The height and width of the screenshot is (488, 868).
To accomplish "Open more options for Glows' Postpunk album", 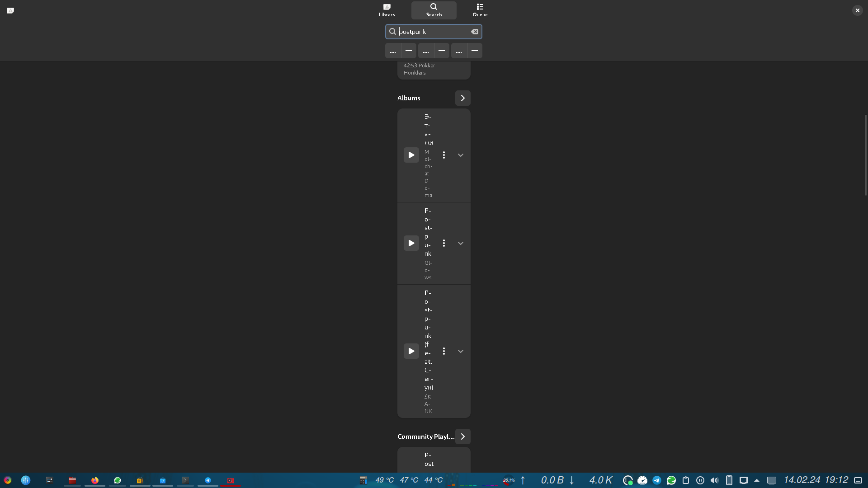I will pyautogui.click(x=444, y=243).
